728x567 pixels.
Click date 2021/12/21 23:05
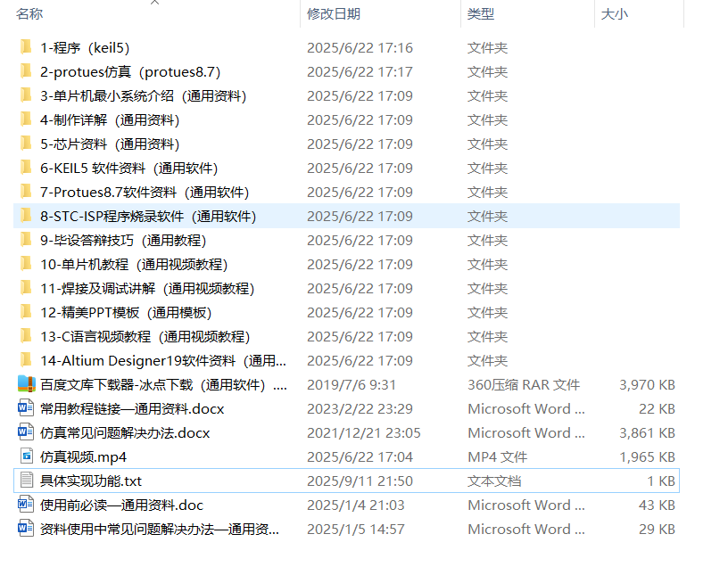pyautogui.click(x=364, y=433)
